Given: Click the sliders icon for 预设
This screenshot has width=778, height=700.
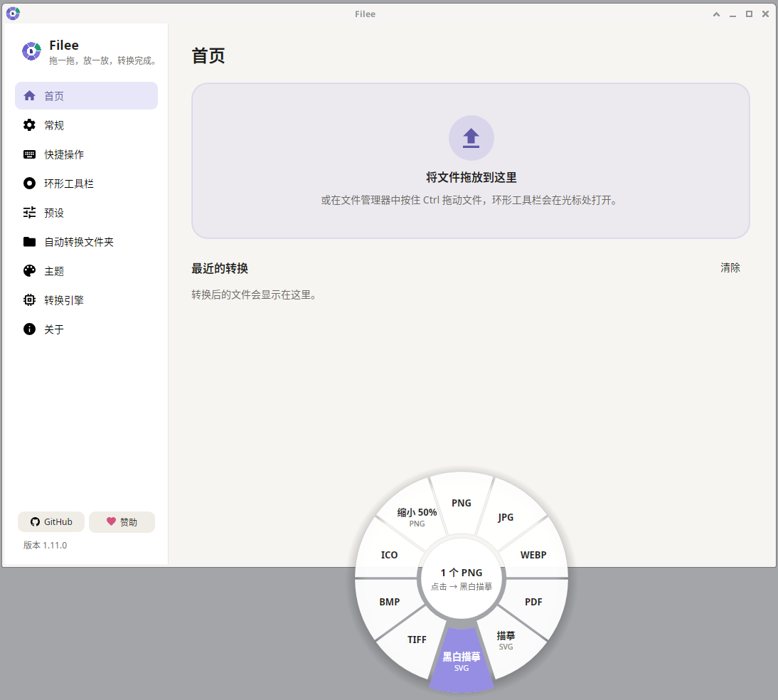Looking at the screenshot, I should tap(29, 213).
